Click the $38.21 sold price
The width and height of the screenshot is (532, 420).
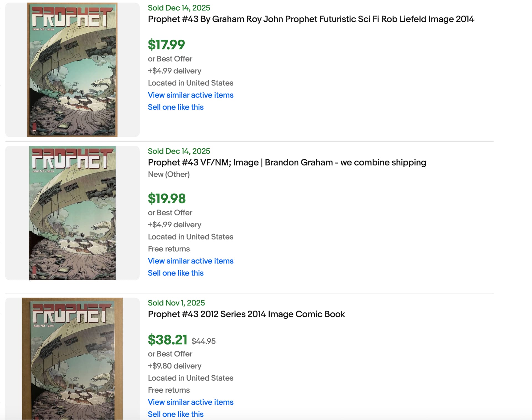click(168, 340)
